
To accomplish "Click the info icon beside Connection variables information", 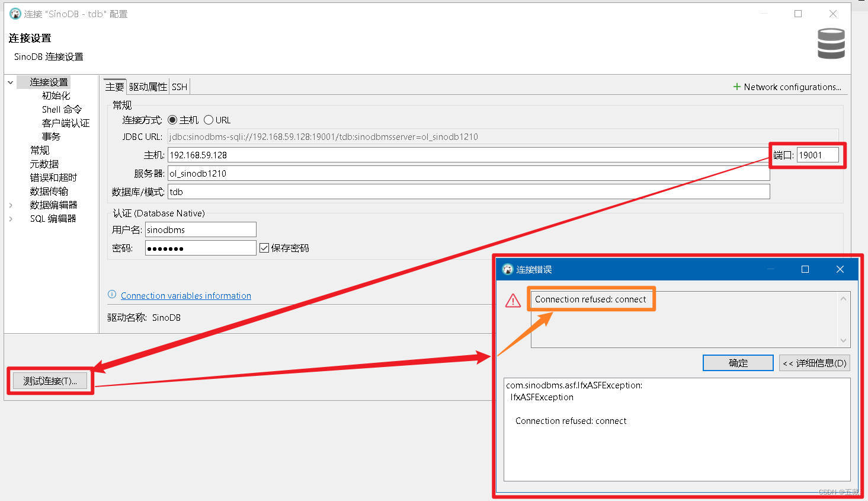I will pyautogui.click(x=112, y=295).
